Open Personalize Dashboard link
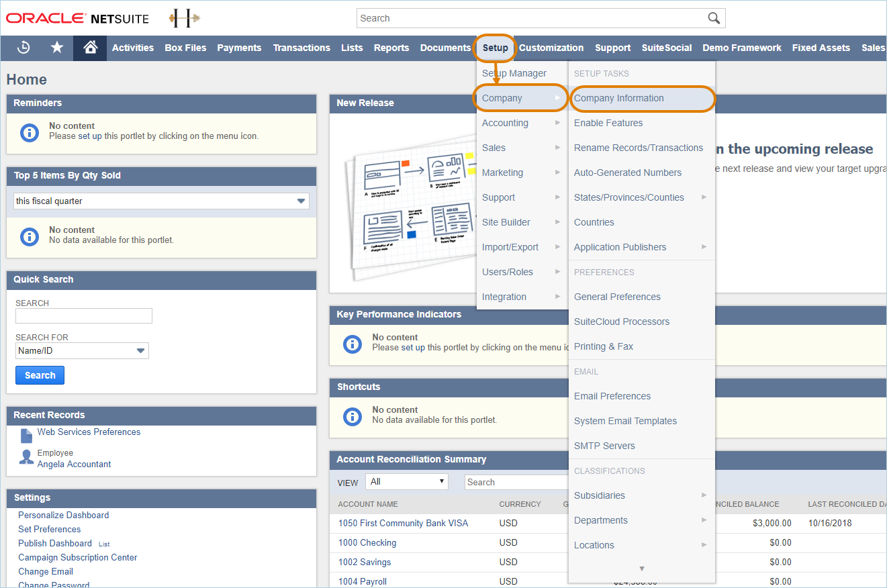The width and height of the screenshot is (887, 588). click(63, 515)
